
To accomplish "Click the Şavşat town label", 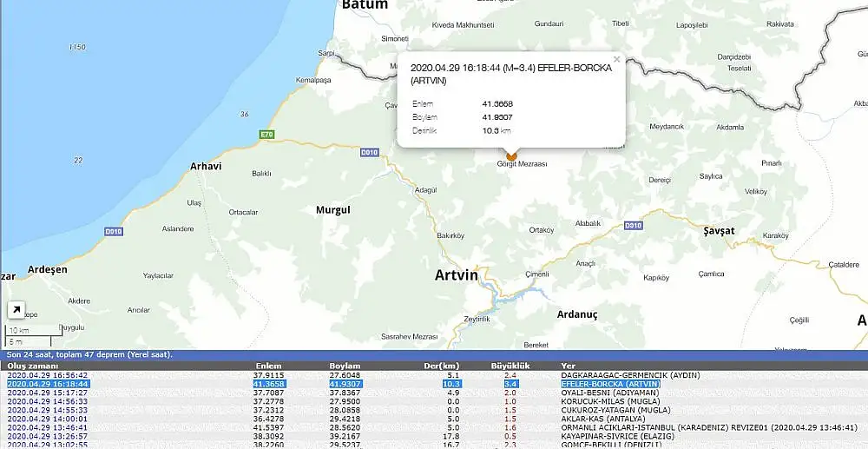I will click(x=719, y=231).
